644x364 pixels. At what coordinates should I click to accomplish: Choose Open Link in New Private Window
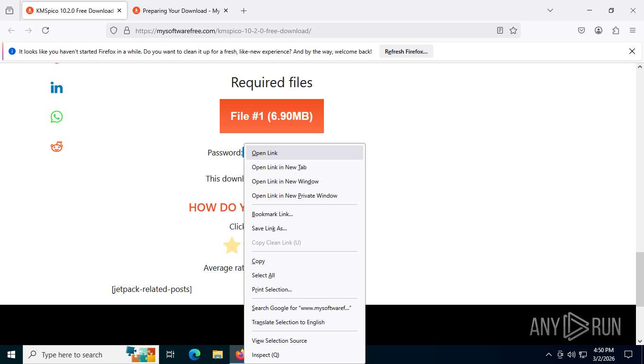coord(304,195)
